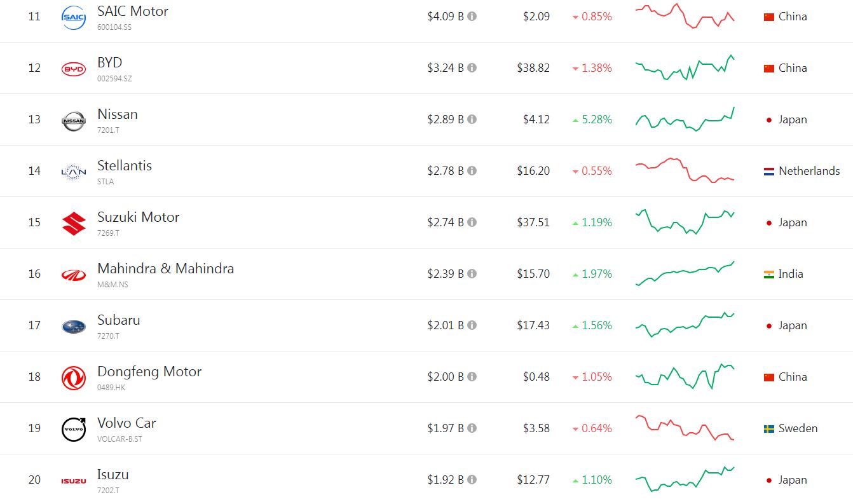Click info icon next to $4.09 B

point(472,17)
